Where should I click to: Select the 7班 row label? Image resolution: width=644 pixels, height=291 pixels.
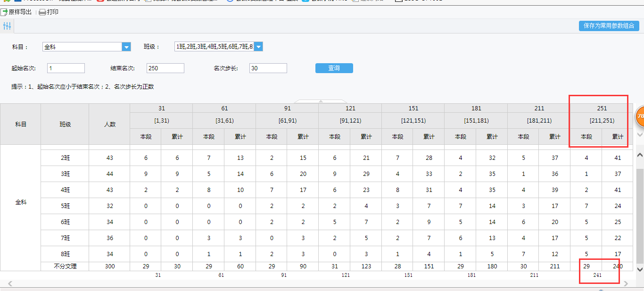(x=65, y=238)
